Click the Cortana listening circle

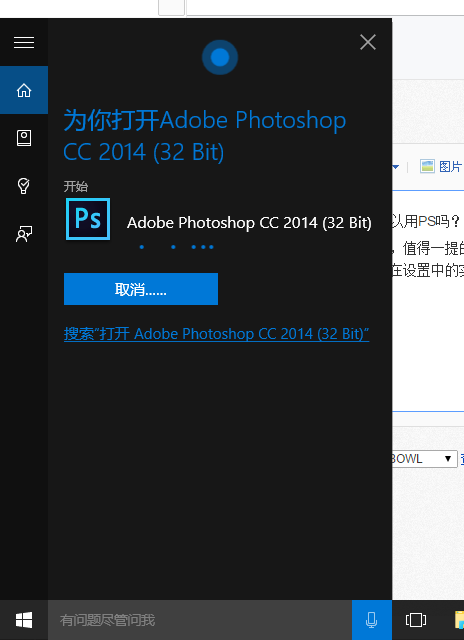220,57
